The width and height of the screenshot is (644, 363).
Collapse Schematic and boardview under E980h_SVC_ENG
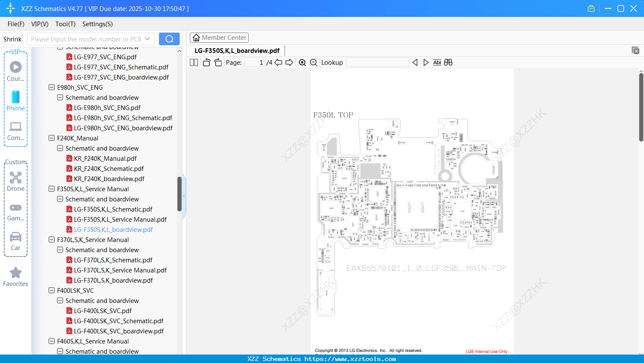[x=60, y=97]
